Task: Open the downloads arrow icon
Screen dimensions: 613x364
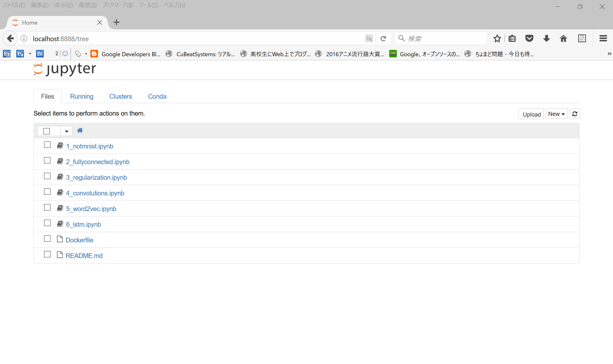Action: [x=547, y=39]
